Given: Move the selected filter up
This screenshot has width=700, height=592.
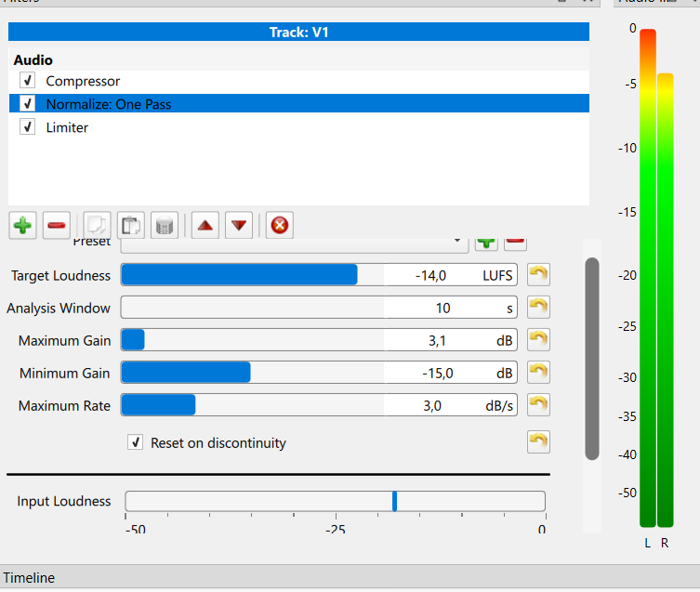Looking at the screenshot, I should [x=205, y=226].
